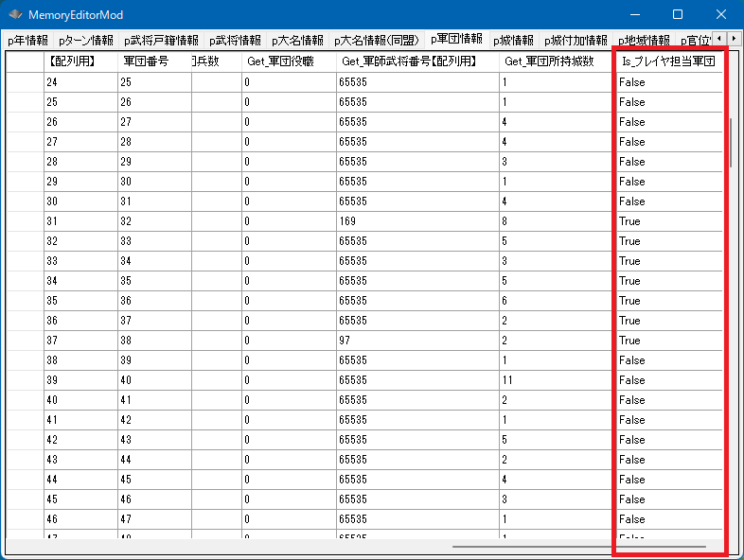This screenshot has height=560, width=744.
Task: Click the MemoryEditorMod app icon in title bar
Action: pyautogui.click(x=15, y=15)
